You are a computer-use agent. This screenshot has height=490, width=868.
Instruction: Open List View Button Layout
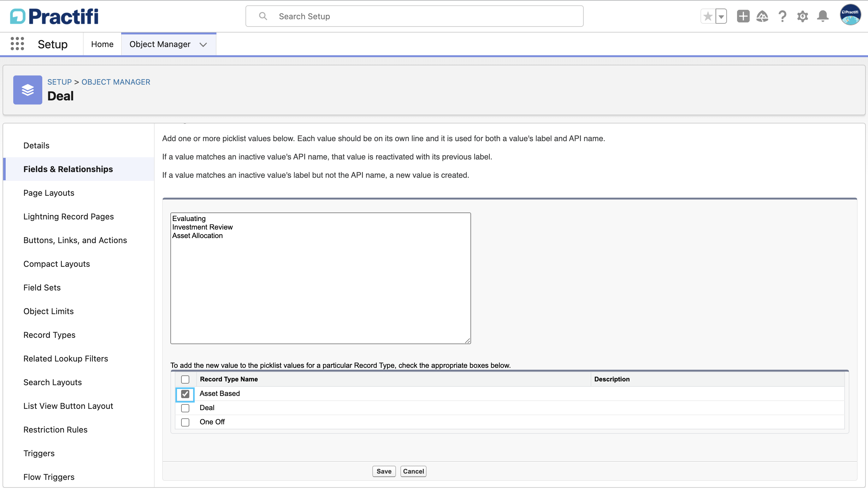click(68, 406)
